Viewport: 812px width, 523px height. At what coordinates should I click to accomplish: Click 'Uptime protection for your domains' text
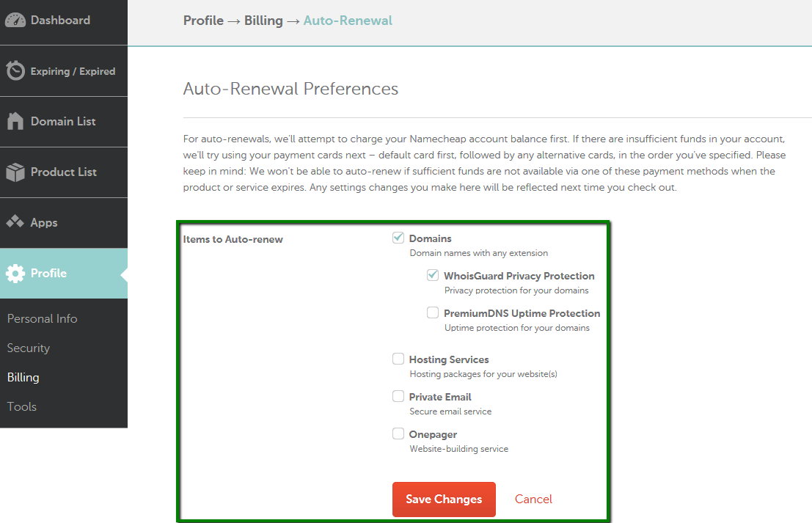click(x=517, y=328)
